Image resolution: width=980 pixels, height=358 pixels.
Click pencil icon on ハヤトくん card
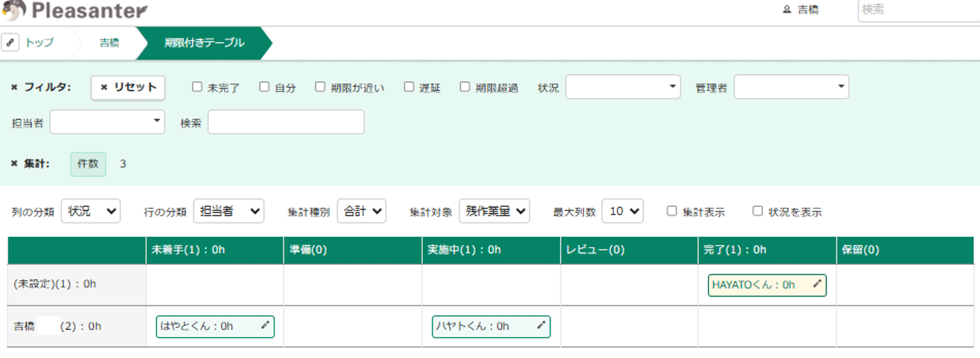[541, 325]
